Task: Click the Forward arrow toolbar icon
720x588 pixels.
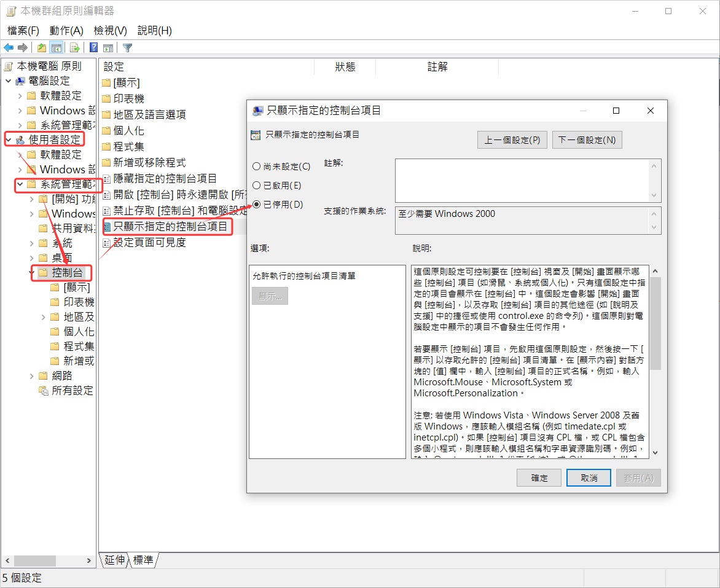Action: tap(23, 48)
